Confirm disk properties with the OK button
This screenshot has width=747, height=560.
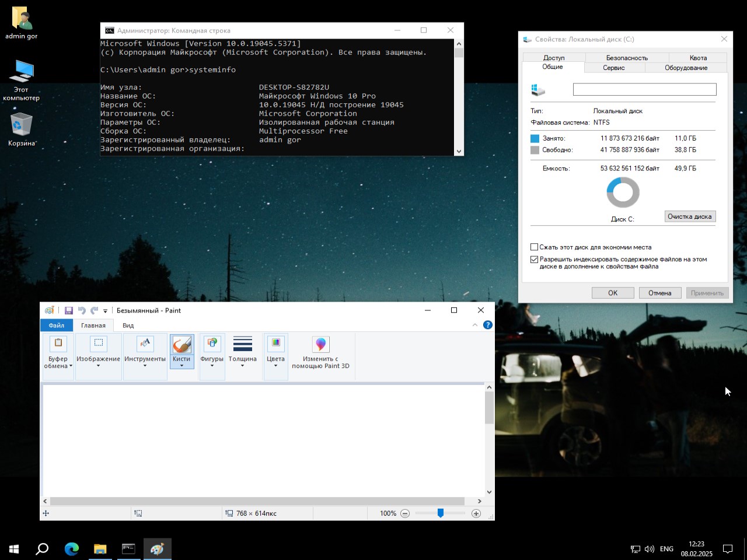click(612, 292)
